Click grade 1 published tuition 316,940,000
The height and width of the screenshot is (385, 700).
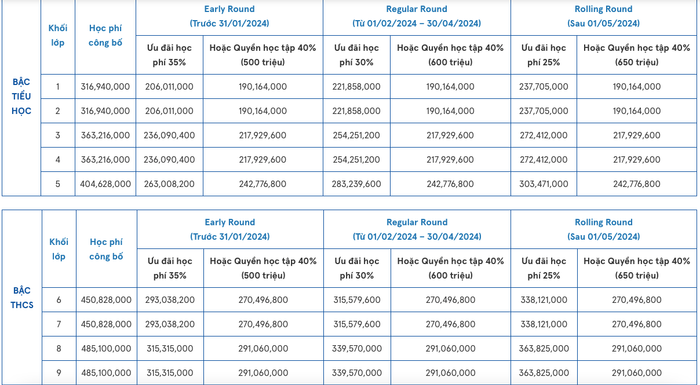[x=105, y=87]
